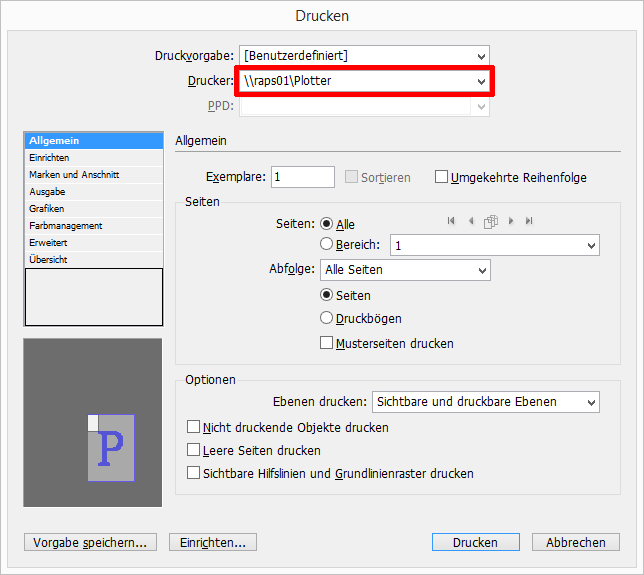Check Sichtbare Hilfslinien und Grundlinienraster drucken

(193, 473)
